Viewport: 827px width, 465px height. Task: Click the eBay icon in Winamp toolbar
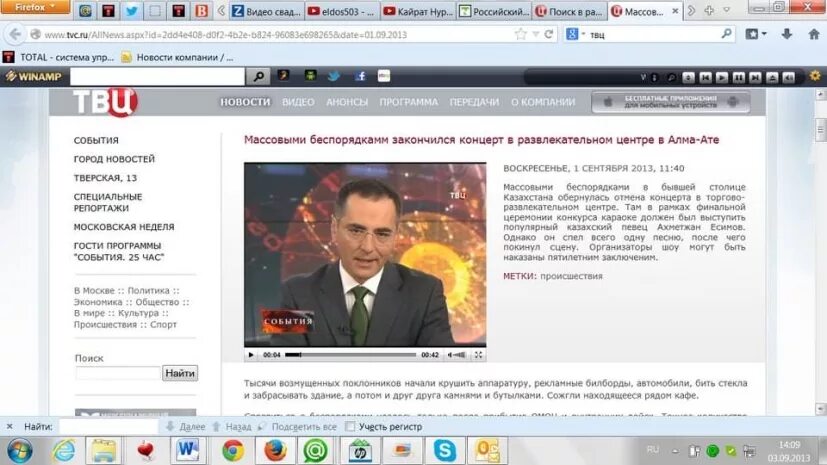[x=384, y=76]
